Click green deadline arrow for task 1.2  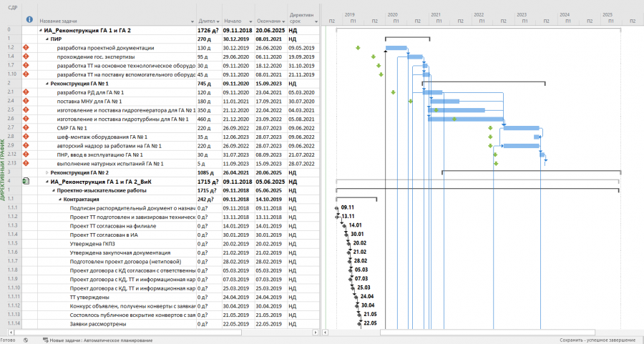(358, 48)
